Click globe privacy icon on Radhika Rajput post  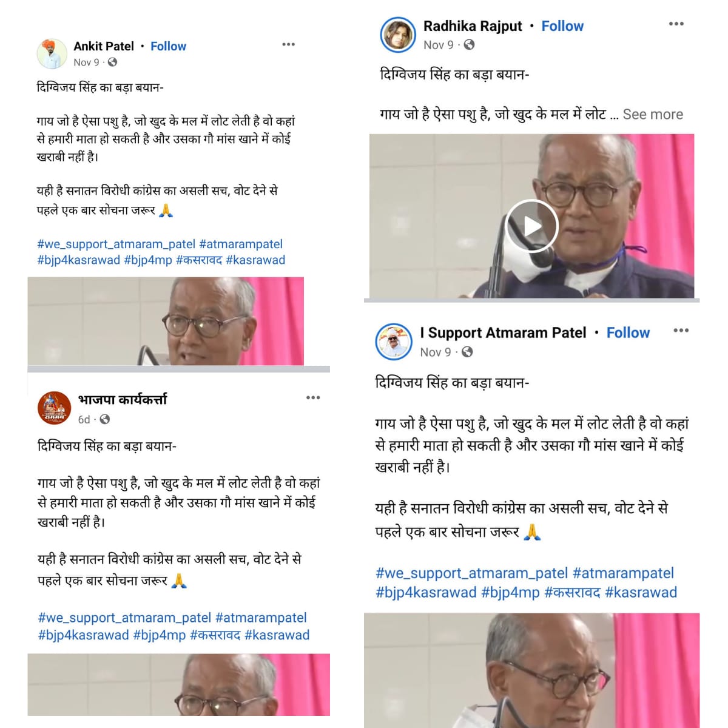click(x=469, y=44)
